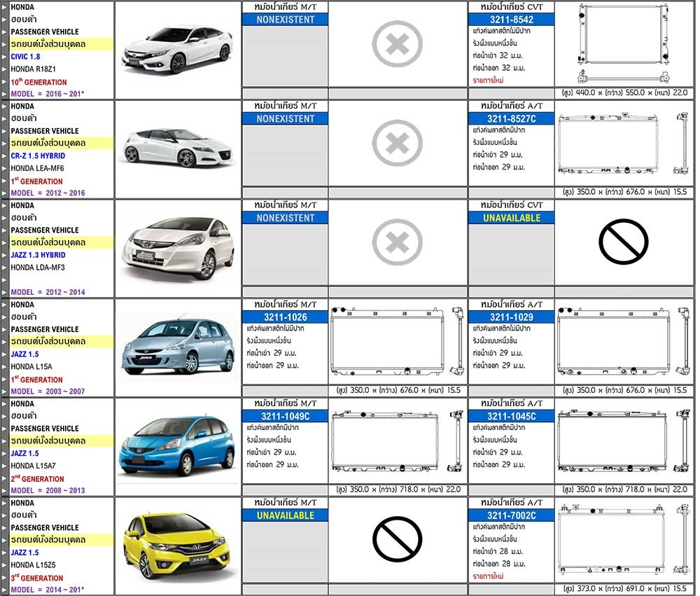Click engine code HONDA R18Z1

[34, 69]
